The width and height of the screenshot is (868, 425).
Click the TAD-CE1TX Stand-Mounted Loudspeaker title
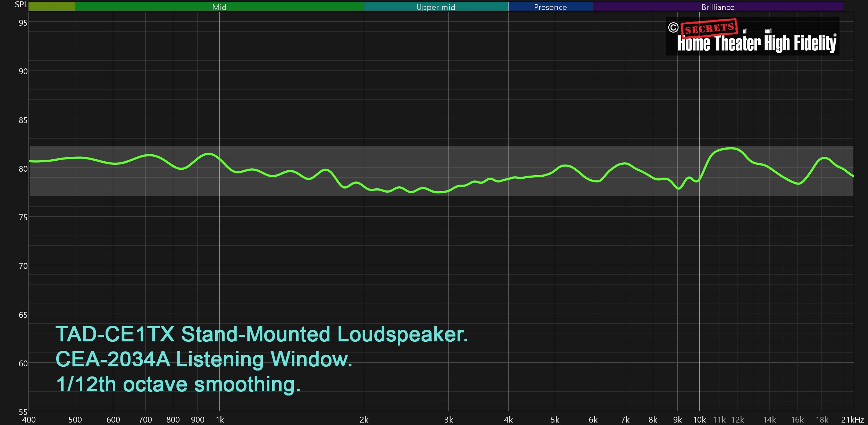pos(262,334)
